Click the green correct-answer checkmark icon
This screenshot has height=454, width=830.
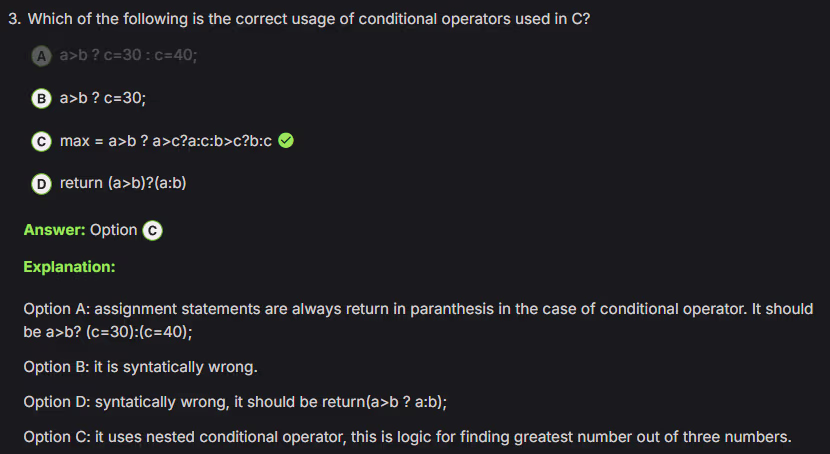[286, 141]
